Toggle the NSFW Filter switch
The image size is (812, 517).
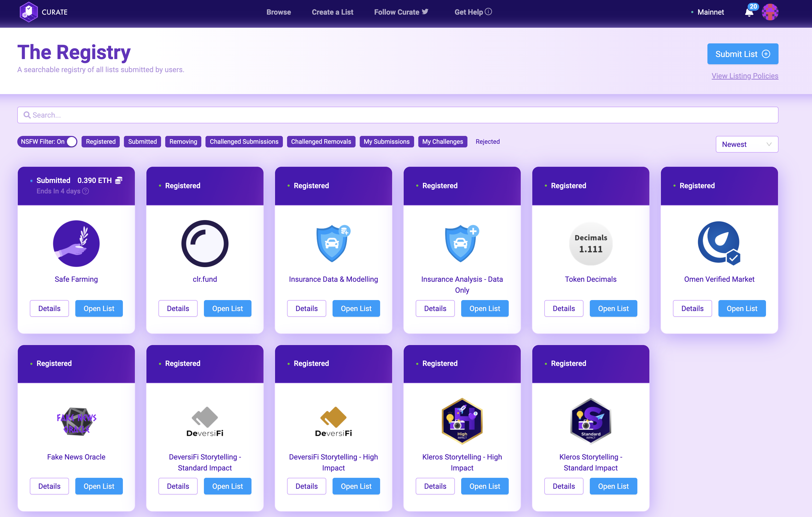[71, 142]
